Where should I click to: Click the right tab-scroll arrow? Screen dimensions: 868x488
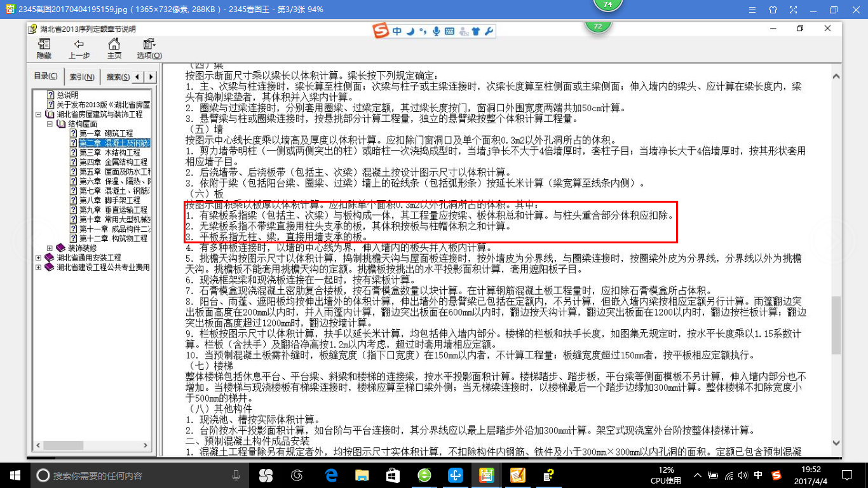pyautogui.click(x=150, y=77)
